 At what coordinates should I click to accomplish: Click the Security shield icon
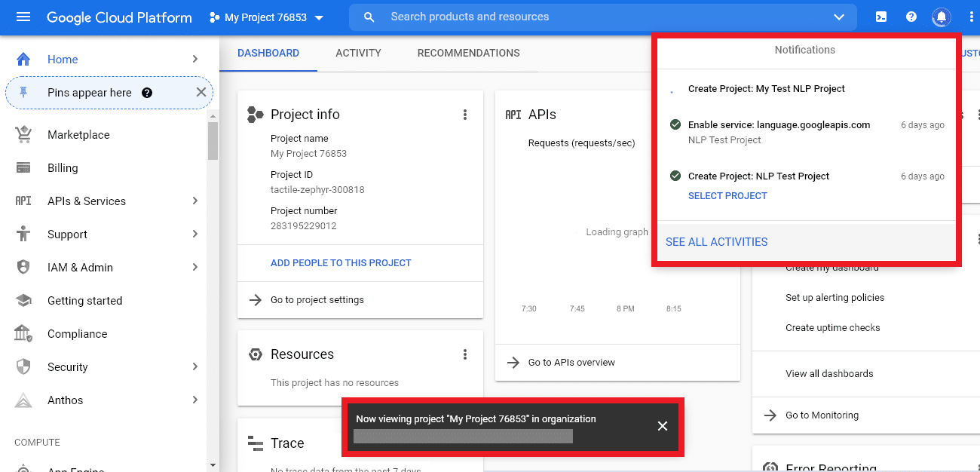click(x=23, y=367)
